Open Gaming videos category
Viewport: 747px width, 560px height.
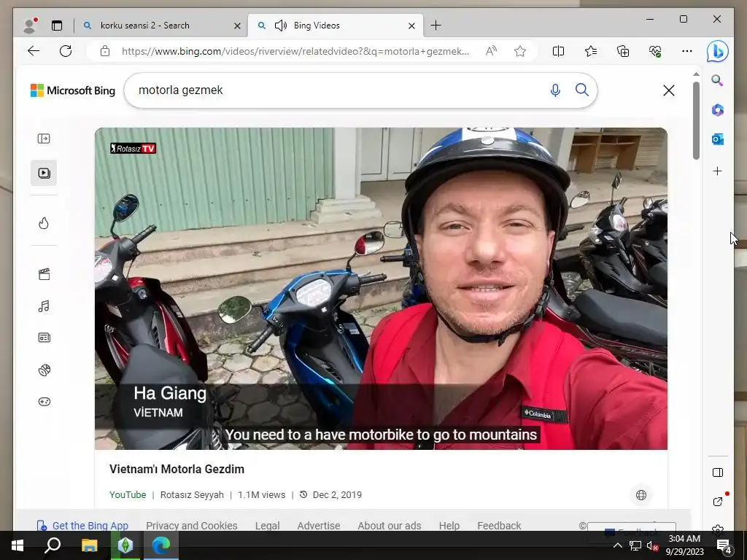(44, 402)
